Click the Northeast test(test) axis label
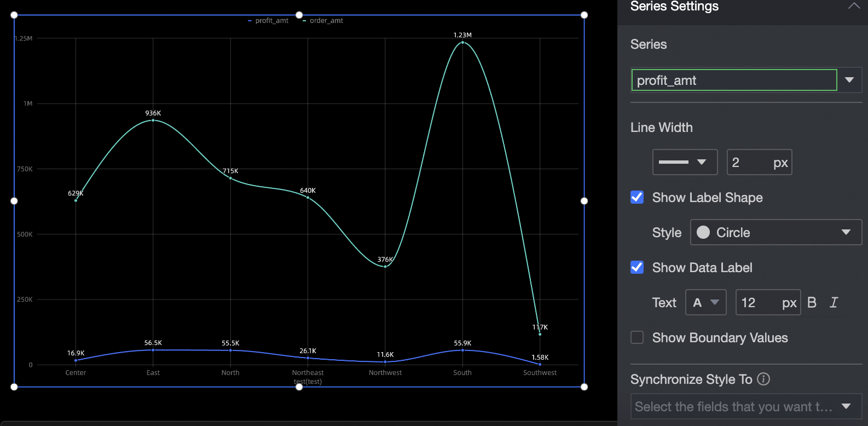Image resolution: width=868 pixels, height=426 pixels. click(x=308, y=377)
